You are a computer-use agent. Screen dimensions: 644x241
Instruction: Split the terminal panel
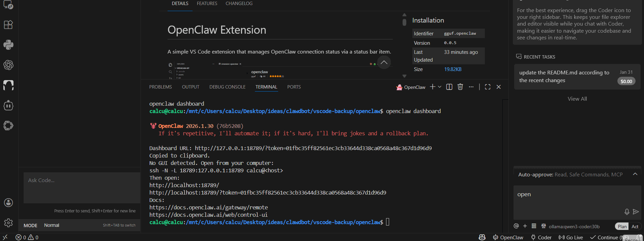449,87
